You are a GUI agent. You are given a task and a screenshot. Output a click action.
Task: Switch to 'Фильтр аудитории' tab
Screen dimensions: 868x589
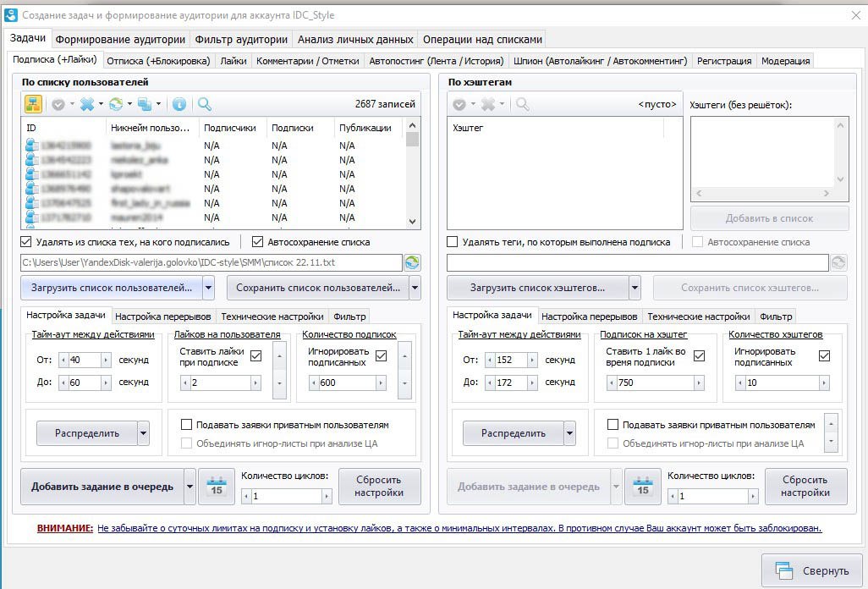click(x=241, y=39)
